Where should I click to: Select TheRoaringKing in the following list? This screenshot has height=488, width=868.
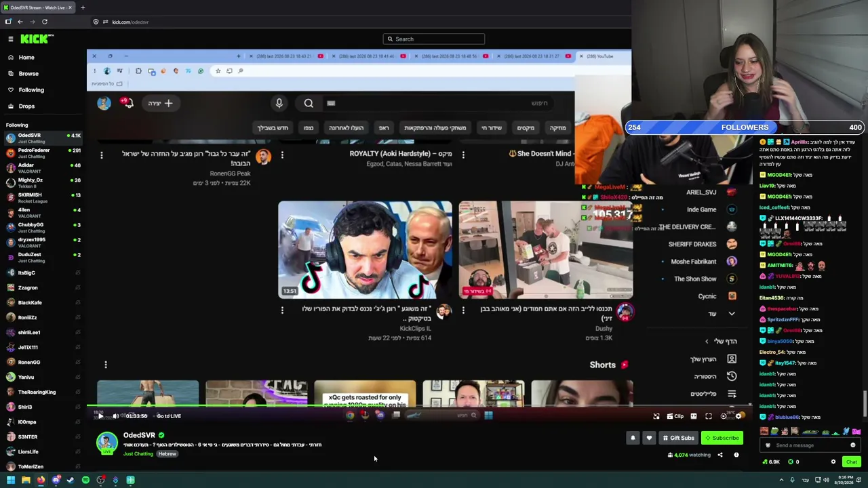coord(43,392)
